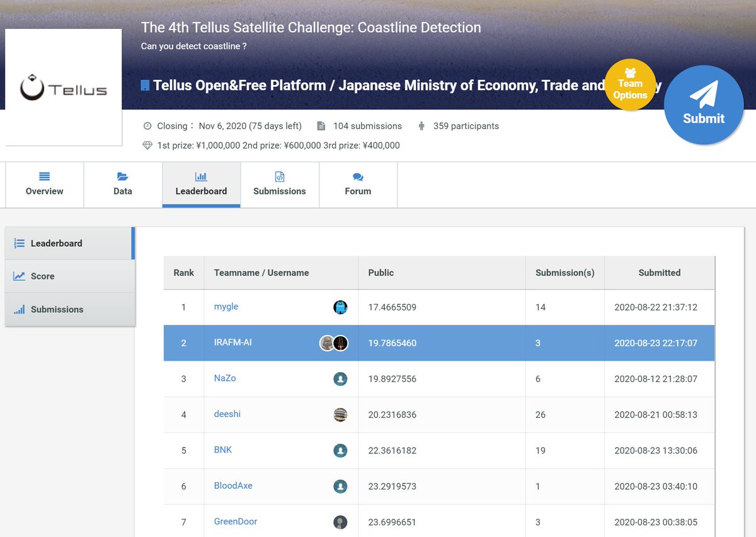Viewport: 756px width, 537px height.
Task: Click the Leaderboard tab's chart icon
Action: (201, 176)
